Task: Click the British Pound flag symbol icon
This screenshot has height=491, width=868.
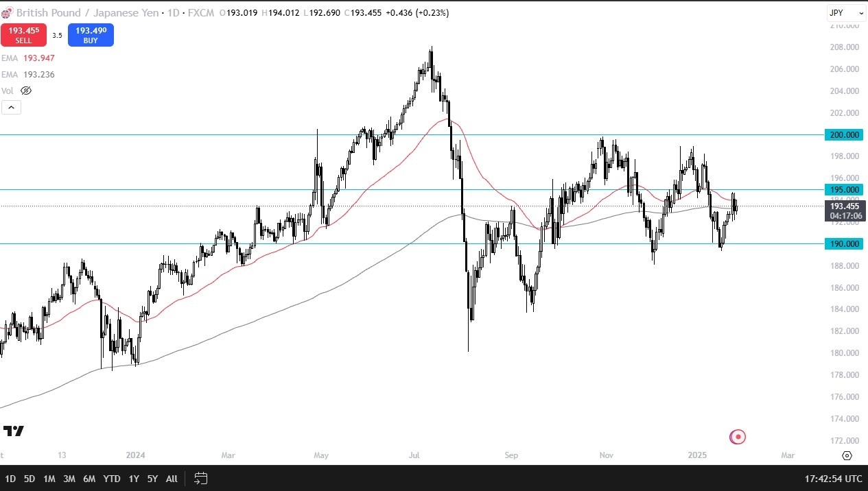Action: (8, 12)
